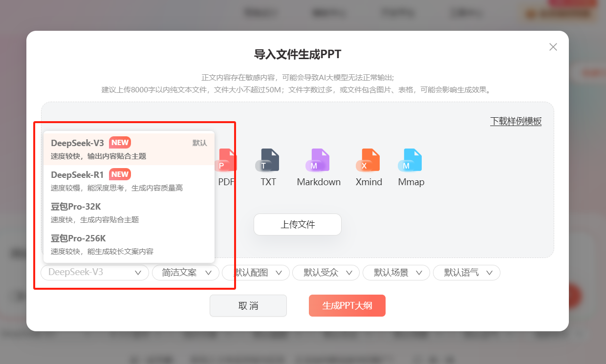The height and width of the screenshot is (364, 606).
Task: Click the 生成PPT大纲 button
Action: [347, 306]
